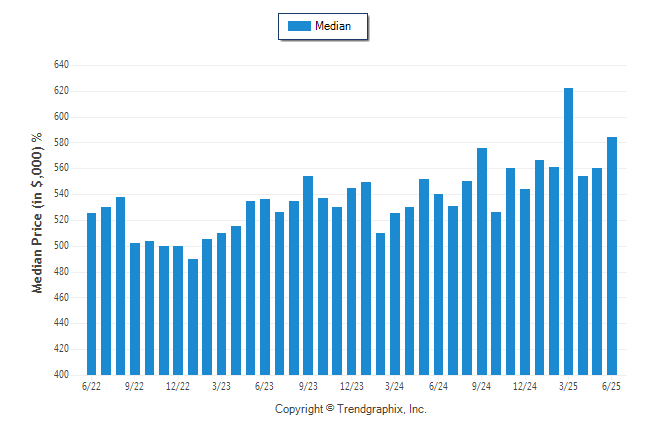Click the 640 y-axis value

[61, 65]
